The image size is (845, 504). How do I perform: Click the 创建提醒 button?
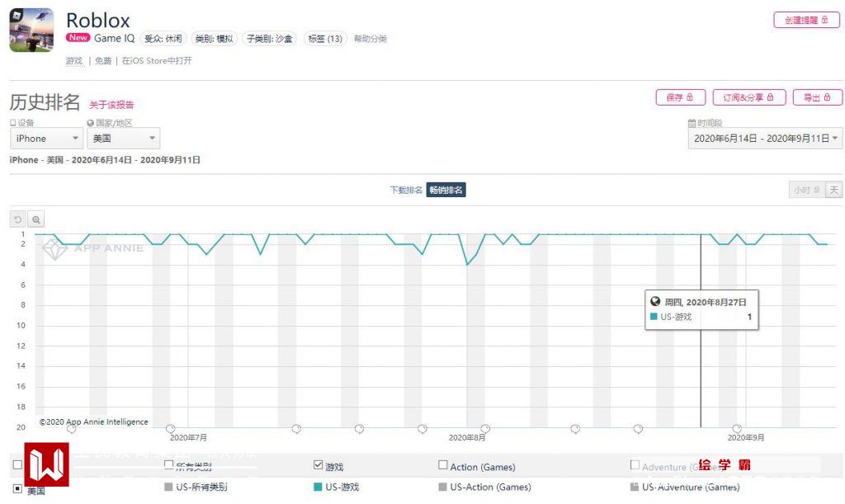pyautogui.click(x=806, y=20)
